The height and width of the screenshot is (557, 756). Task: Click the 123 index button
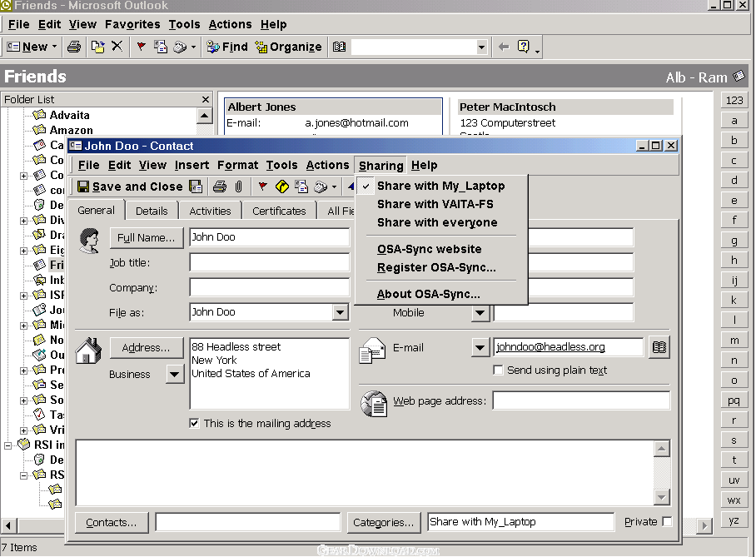734,100
